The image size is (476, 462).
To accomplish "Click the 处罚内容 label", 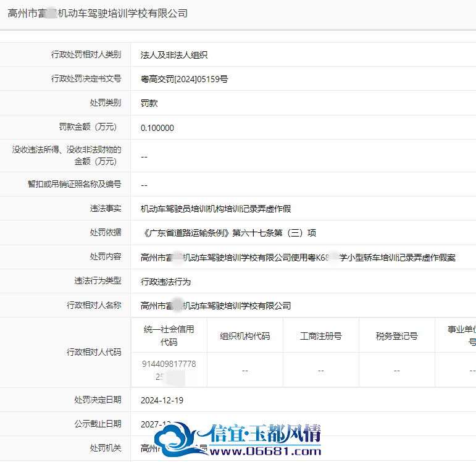I will tap(106, 257).
